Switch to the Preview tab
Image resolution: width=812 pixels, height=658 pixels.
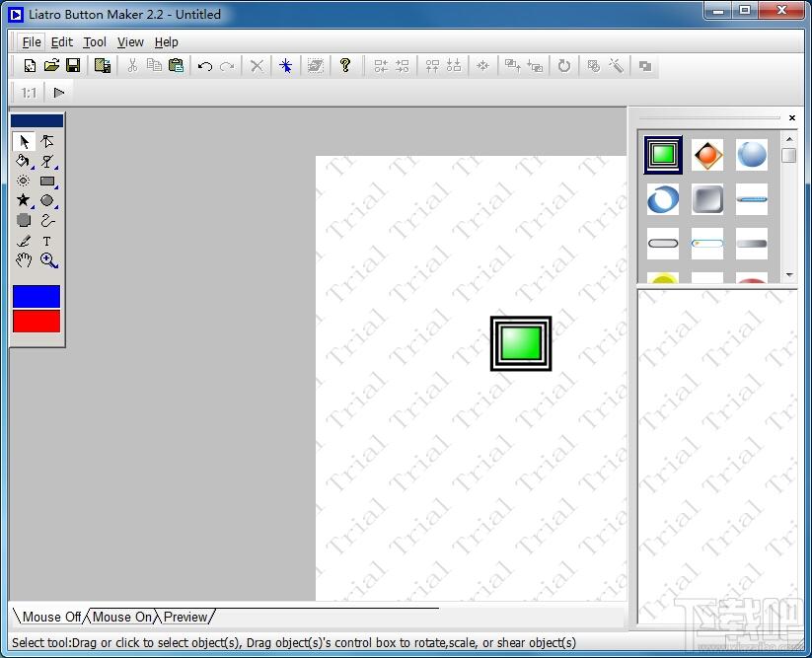coord(185,617)
